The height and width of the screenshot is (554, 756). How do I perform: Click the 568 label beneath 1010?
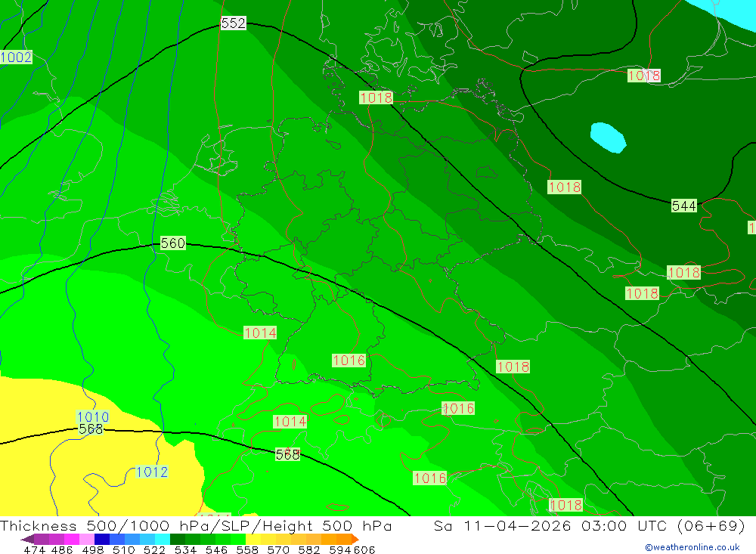[91, 429]
